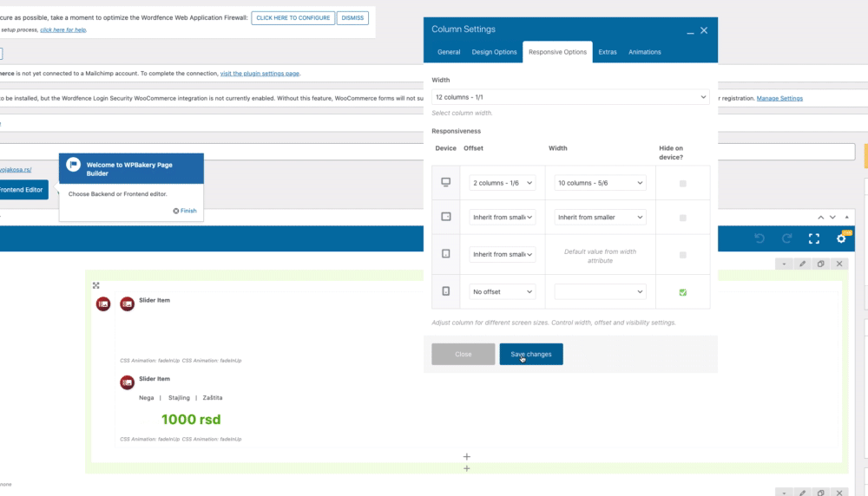Dismiss the Wordfence firewall notice
This screenshot has height=496, width=868.
352,17
